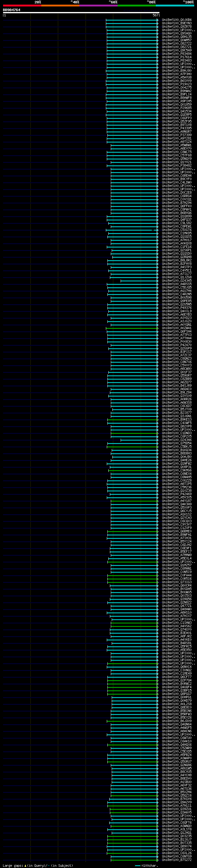Screen dimensions: 197x868
Task: Select the UniRef100_C6NTG9 label
Action: click(x=177, y=856)
